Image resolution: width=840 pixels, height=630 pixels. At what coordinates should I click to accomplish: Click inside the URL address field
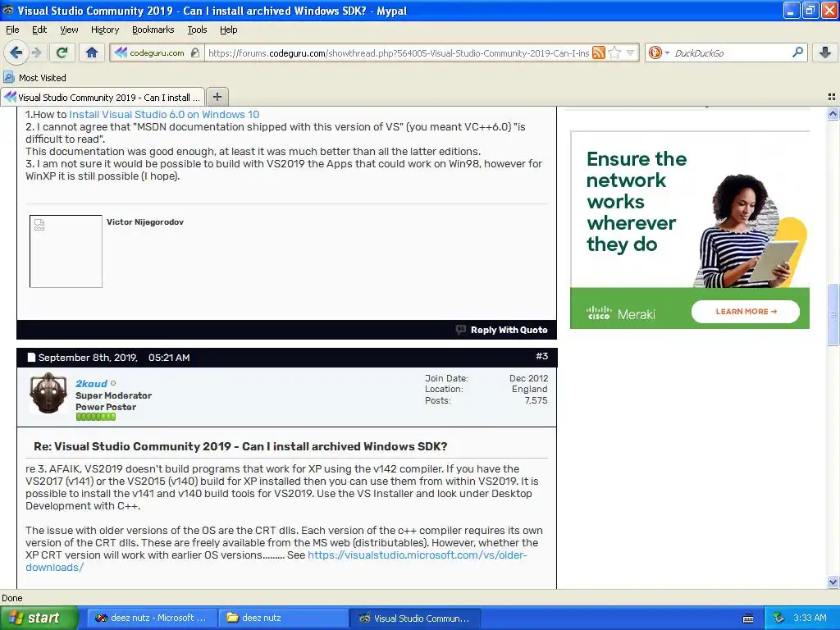coord(398,52)
